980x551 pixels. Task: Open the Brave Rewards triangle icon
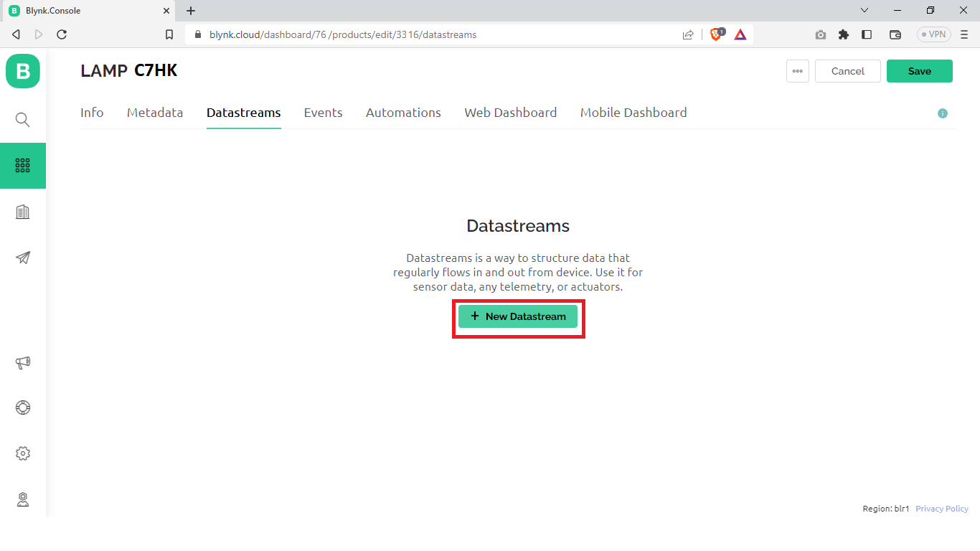740,34
